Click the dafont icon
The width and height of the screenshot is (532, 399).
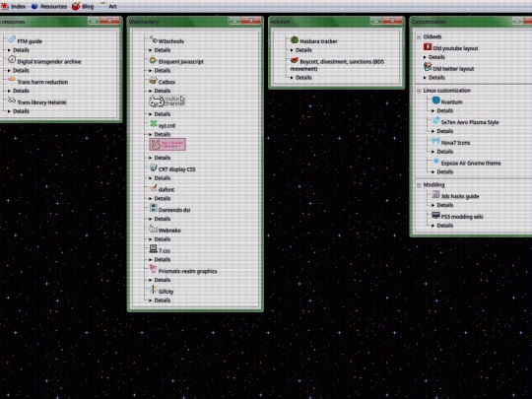tap(154, 188)
